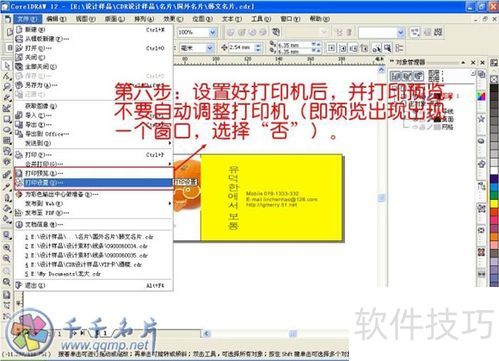This screenshot has width=499, height=361.
Task: Toggle Edit Across Layers in Object Manager
Action: point(407,76)
